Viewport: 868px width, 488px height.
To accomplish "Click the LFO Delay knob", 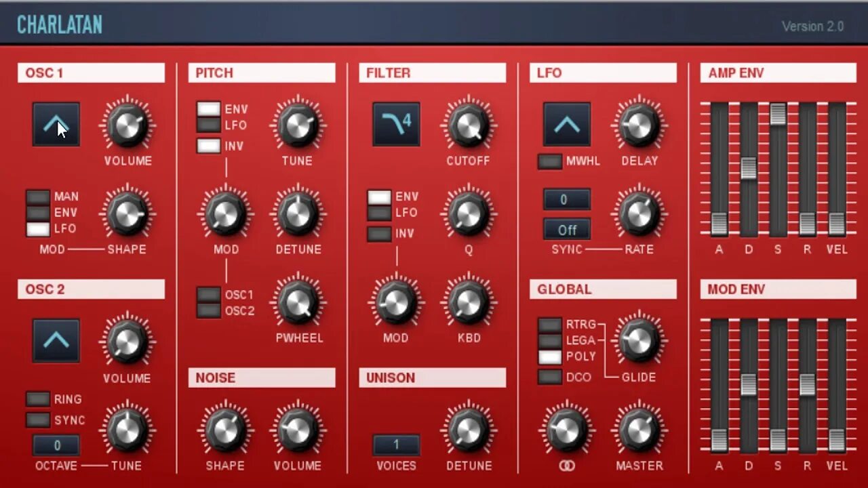I will 639,125.
